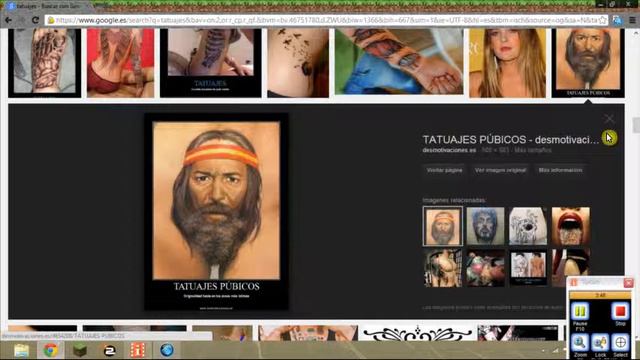The image size is (640, 360).
Task: Select the related black-and-white sketch tattoo thumbnail
Action: (x=528, y=226)
